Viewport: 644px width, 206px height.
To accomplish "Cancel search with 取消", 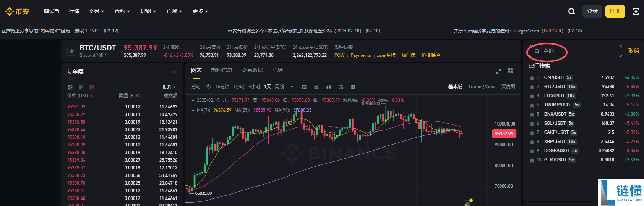I will click(634, 51).
